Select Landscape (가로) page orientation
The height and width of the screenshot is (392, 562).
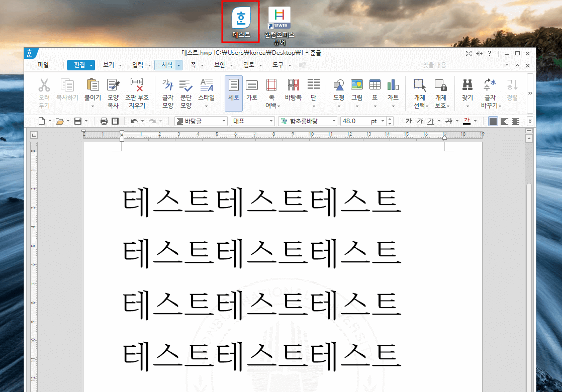coord(252,85)
